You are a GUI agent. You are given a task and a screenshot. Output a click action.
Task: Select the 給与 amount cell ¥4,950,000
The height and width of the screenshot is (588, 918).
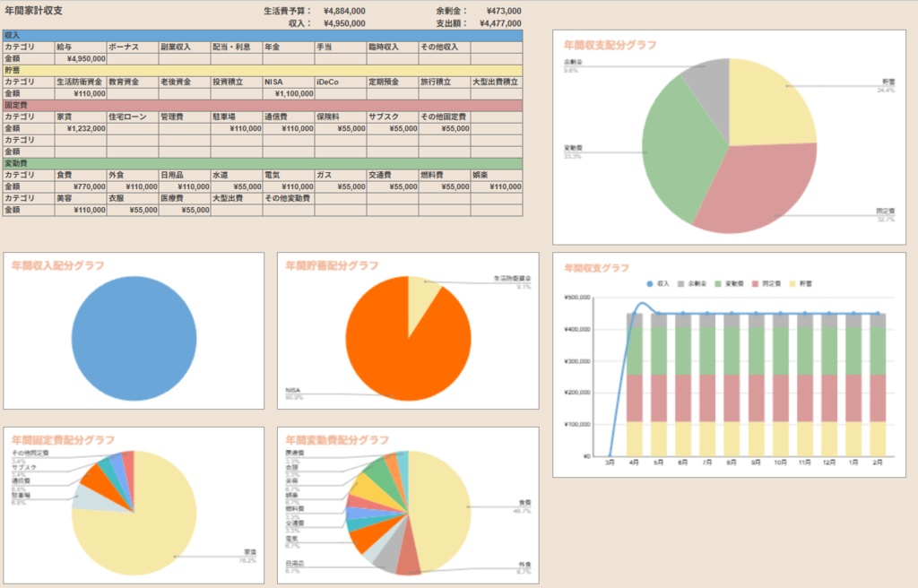(x=81, y=58)
